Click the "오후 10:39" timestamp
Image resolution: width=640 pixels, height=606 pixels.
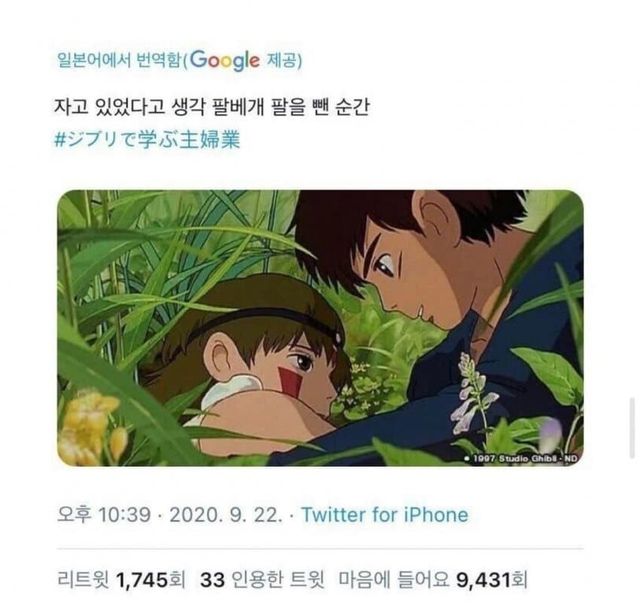[x=104, y=515]
